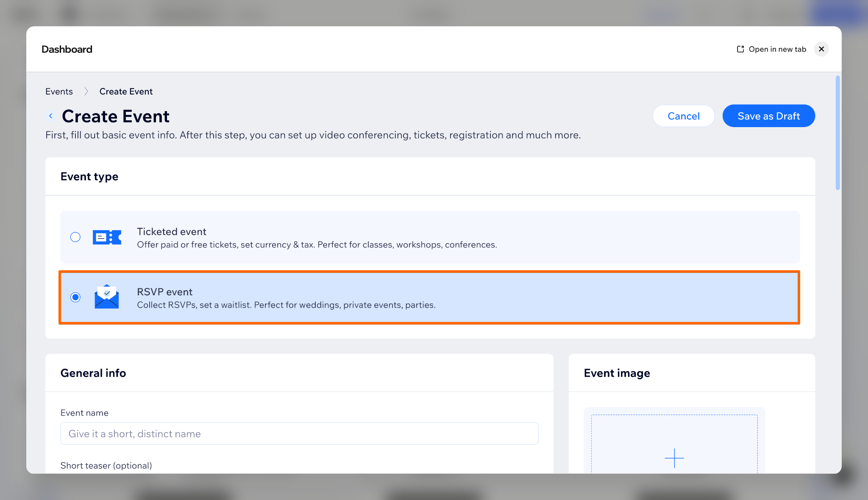Viewport: 868px width, 500px height.
Task: Save the event as draft
Action: tap(768, 116)
